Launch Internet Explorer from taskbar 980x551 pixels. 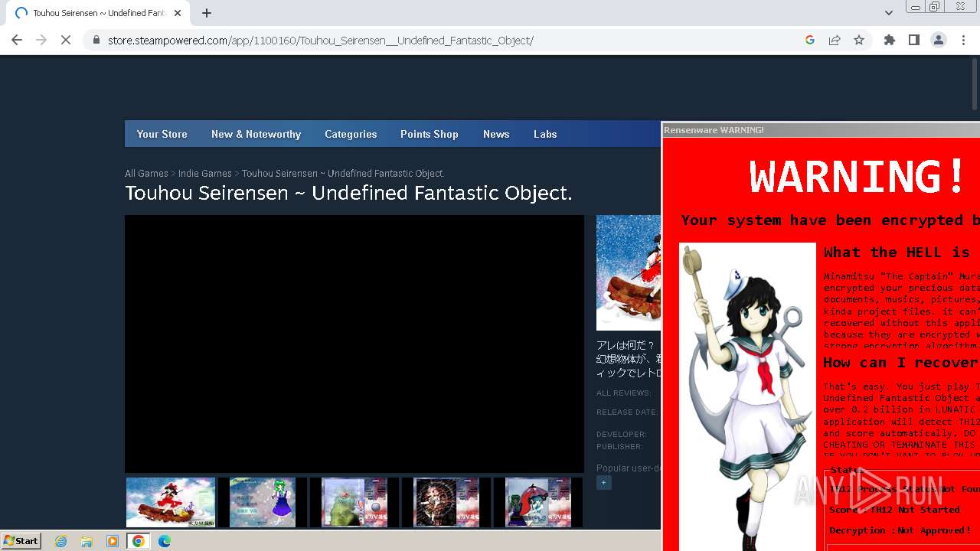(x=60, y=541)
